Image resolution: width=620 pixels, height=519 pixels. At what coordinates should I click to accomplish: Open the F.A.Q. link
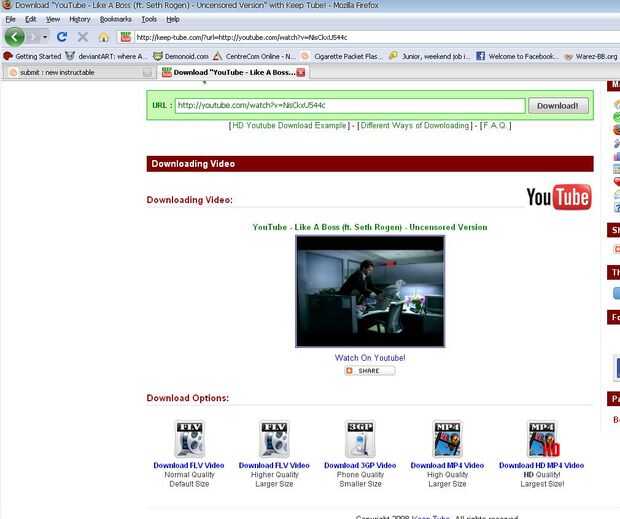(x=495, y=126)
